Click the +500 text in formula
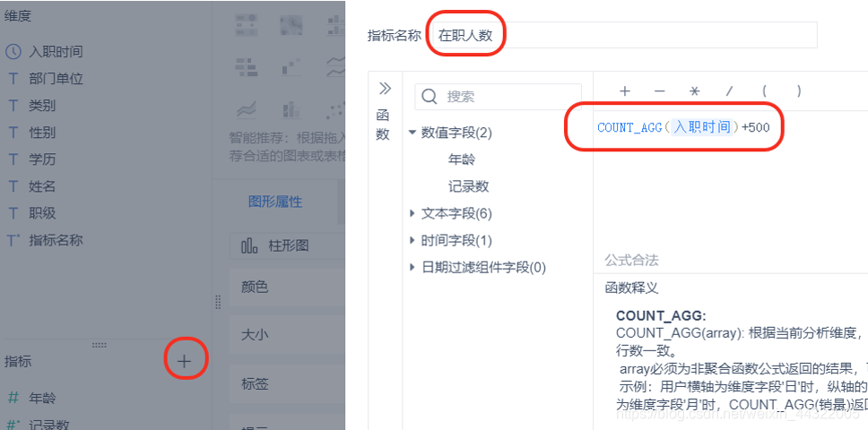Image resolution: width=868 pixels, height=430 pixels. (x=756, y=128)
